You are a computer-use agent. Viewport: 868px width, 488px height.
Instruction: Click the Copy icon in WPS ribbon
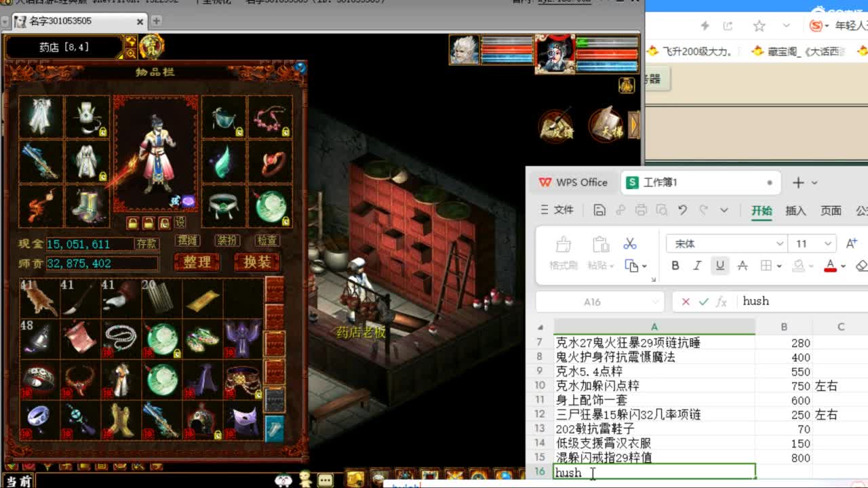(x=631, y=266)
